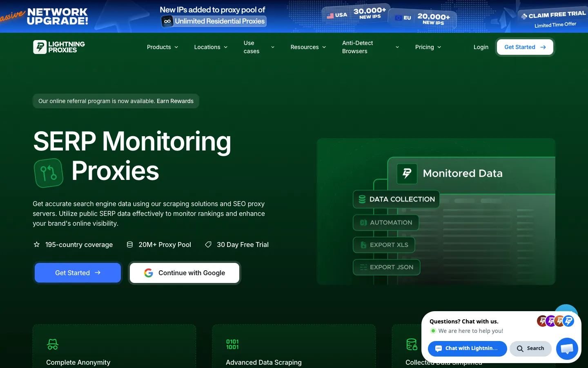Click the 30 Day Free Trial text

click(x=243, y=245)
